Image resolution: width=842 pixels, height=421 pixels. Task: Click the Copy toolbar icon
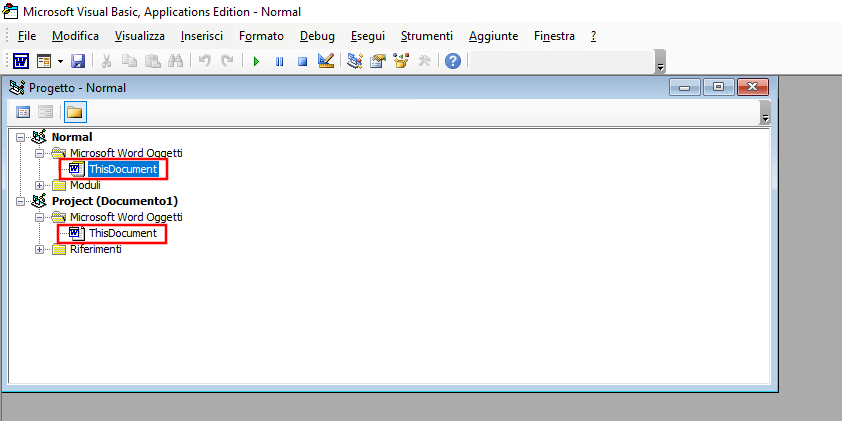click(x=129, y=61)
